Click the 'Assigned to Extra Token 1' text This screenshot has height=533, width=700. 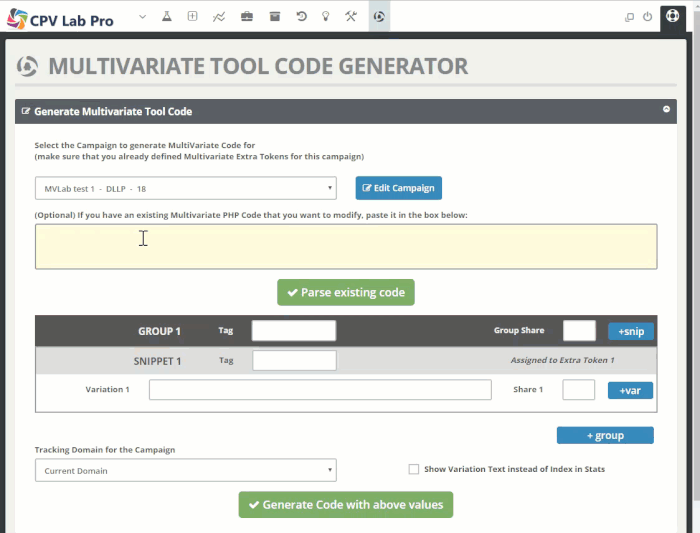pos(562,360)
